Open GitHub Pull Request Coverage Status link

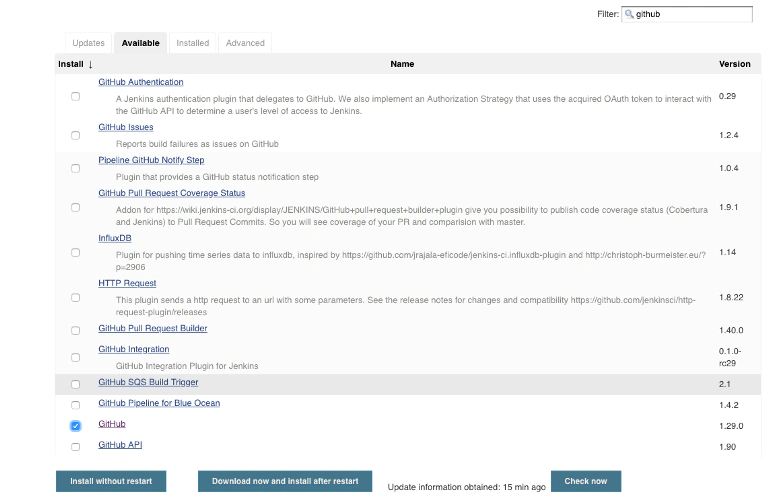click(172, 193)
